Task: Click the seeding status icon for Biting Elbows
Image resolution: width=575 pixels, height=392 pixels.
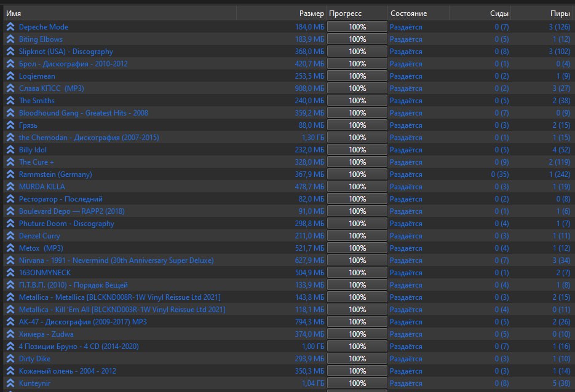Action: point(10,39)
